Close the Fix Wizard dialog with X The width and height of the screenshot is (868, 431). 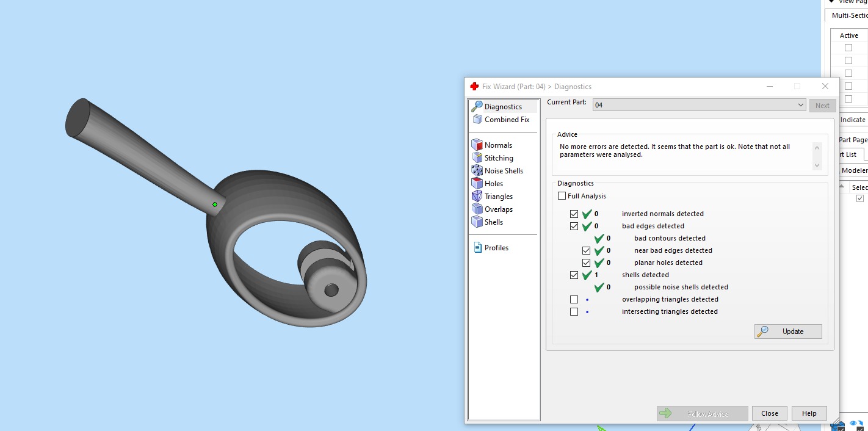(825, 87)
